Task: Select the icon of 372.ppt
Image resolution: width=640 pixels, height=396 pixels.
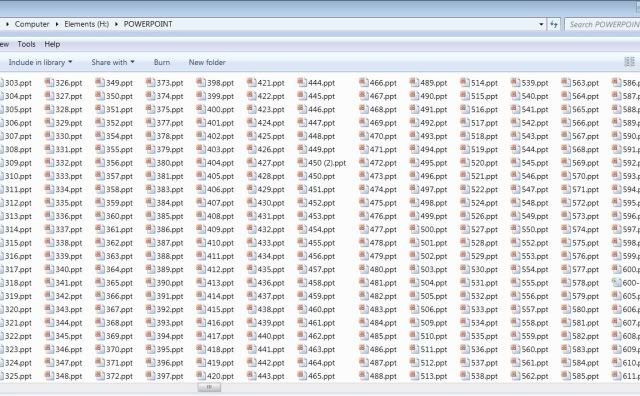Action: pyautogui.click(x=100, y=376)
